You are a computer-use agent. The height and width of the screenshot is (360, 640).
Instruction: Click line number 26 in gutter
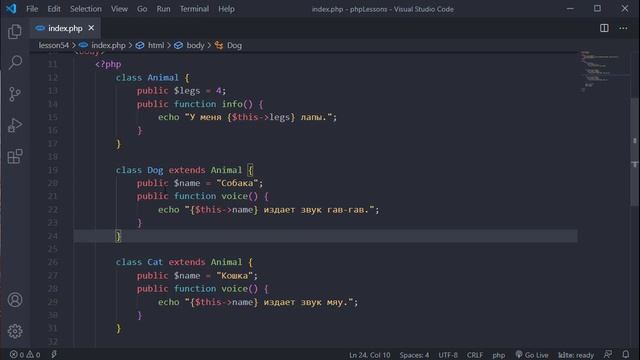pyautogui.click(x=53, y=262)
